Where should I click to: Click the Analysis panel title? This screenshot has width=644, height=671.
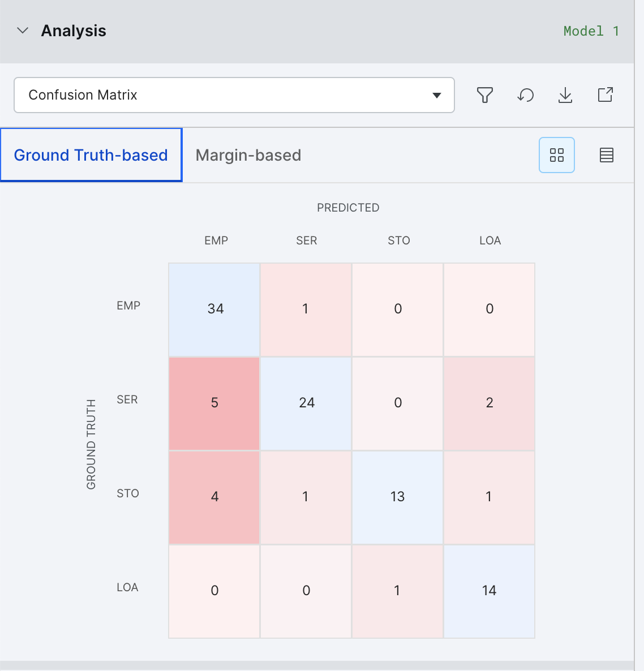74,31
